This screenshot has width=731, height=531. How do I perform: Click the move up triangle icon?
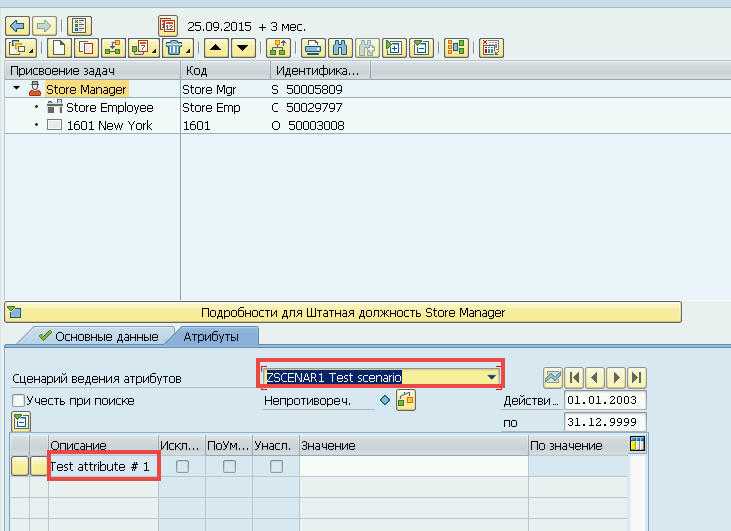[x=216, y=47]
